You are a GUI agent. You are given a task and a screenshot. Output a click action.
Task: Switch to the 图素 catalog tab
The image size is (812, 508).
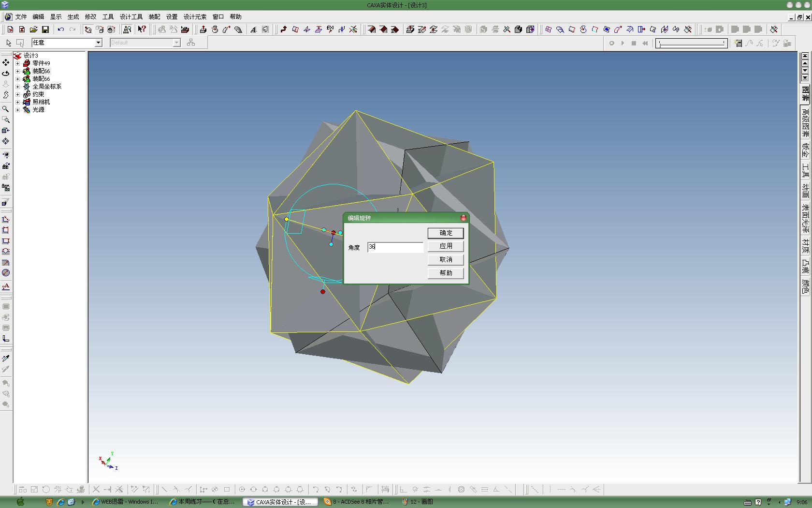coord(805,93)
